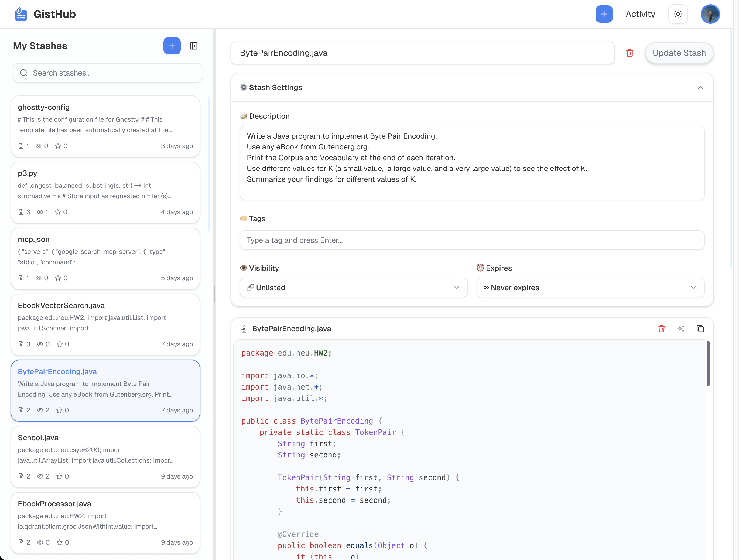
Task: Delete the BytePairEncoding.java file with its trash icon
Action: pyautogui.click(x=662, y=329)
